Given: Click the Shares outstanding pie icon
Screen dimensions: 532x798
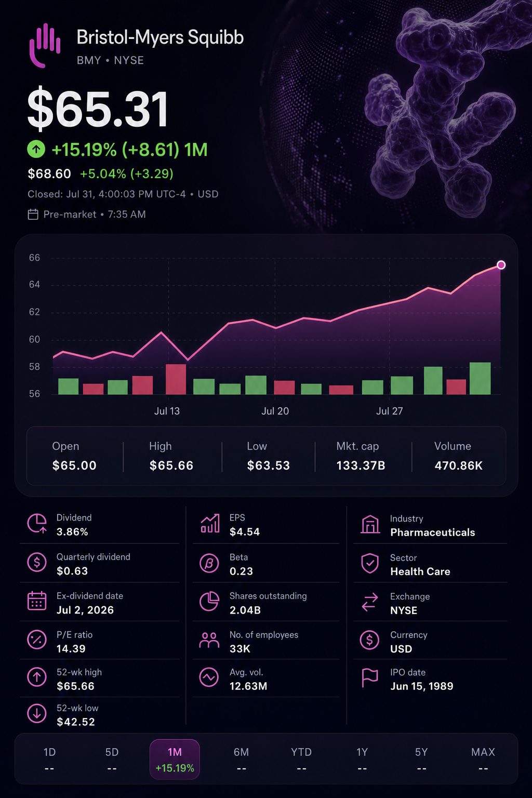Looking at the screenshot, I should pyautogui.click(x=209, y=601).
